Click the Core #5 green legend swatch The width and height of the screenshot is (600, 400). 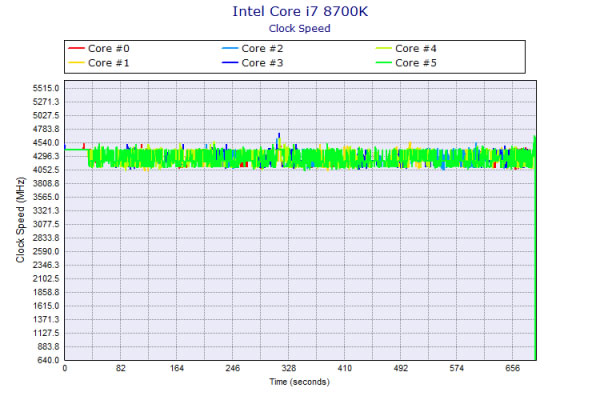click(383, 62)
